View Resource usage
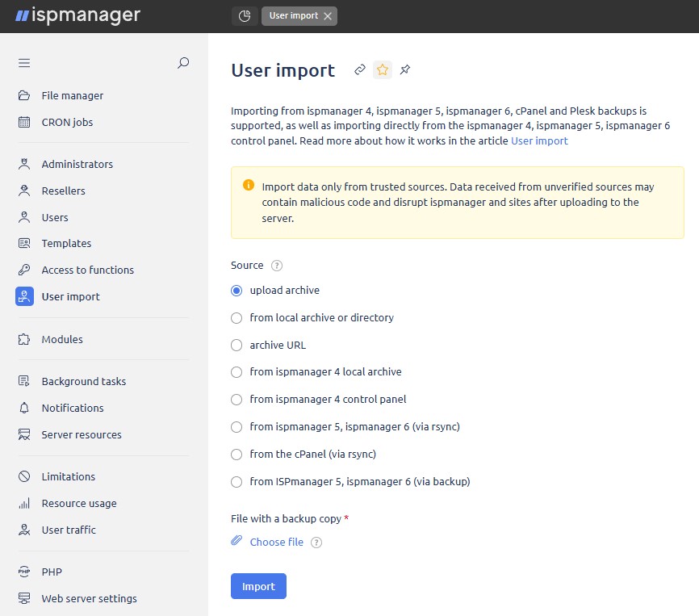This screenshot has width=699, height=616. point(79,503)
